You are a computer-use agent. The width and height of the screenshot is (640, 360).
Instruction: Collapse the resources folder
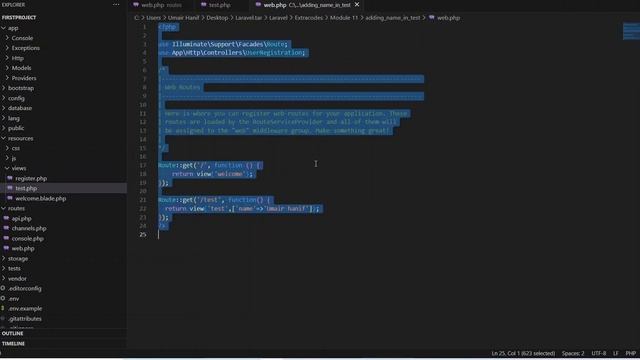20,138
